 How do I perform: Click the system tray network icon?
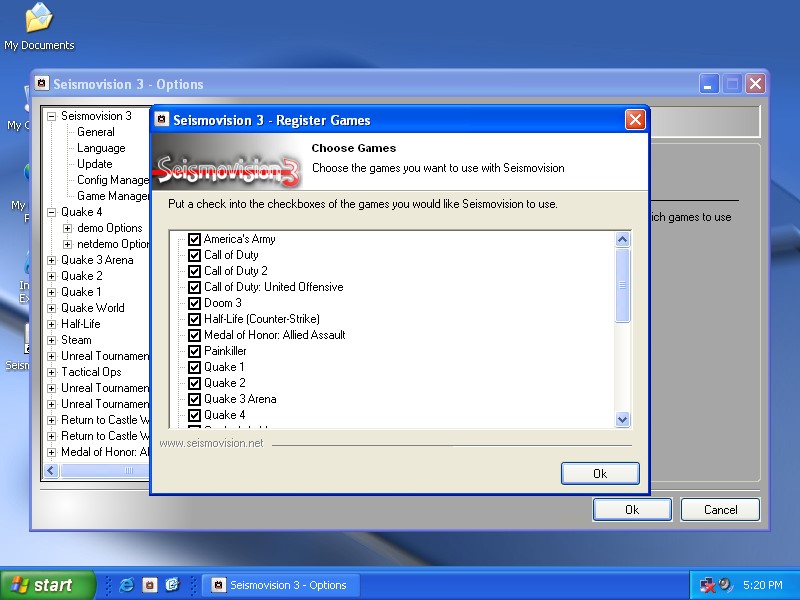707,585
